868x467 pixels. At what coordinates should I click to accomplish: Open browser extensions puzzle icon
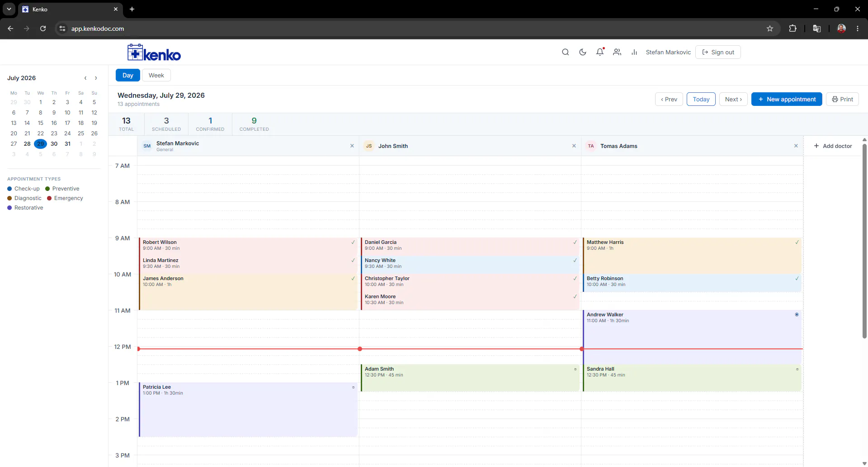pyautogui.click(x=793, y=29)
